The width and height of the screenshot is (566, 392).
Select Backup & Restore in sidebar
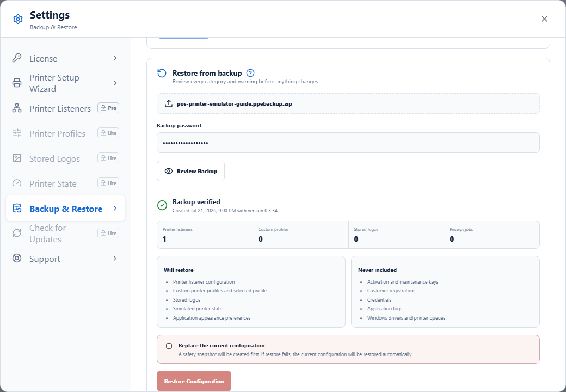tap(65, 209)
